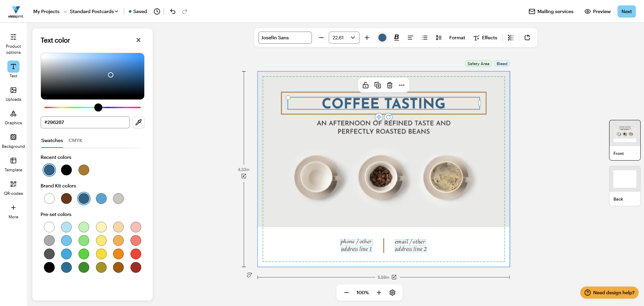Open the text Effects menu
The image size is (644, 306).
(x=485, y=38)
